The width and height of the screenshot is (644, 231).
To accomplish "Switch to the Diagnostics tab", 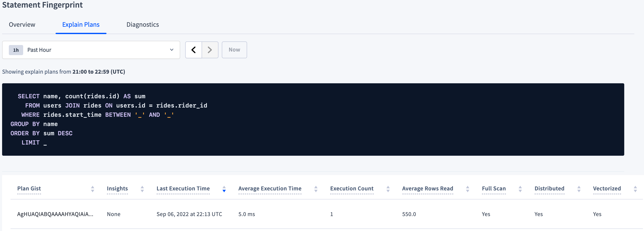I will point(142,24).
